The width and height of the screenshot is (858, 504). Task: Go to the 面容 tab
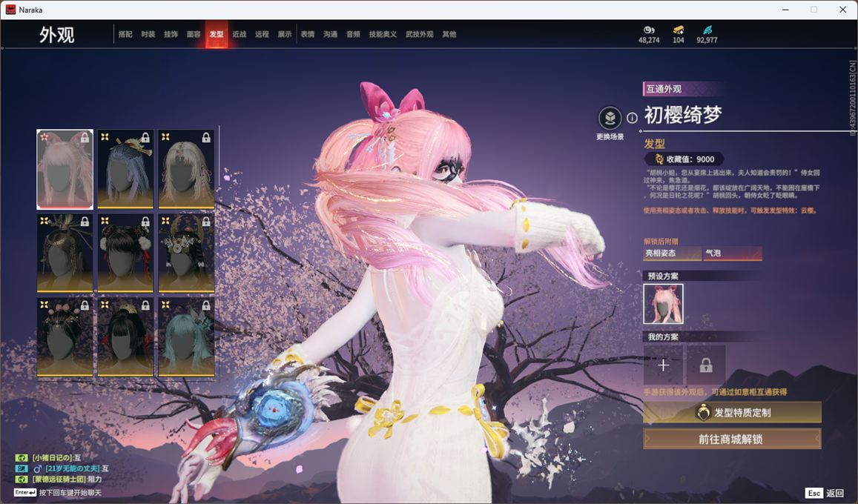194,34
